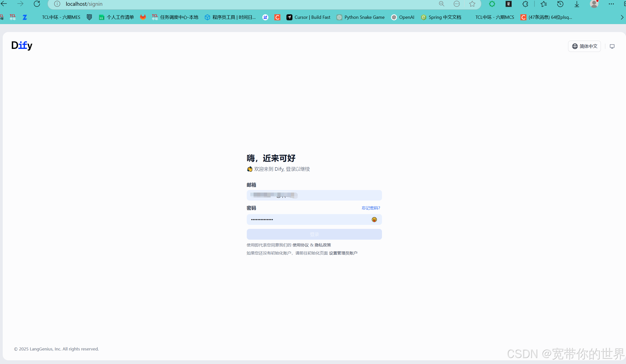This screenshot has height=364, width=626.
Task: Click the Dify logo
Action: (22, 45)
